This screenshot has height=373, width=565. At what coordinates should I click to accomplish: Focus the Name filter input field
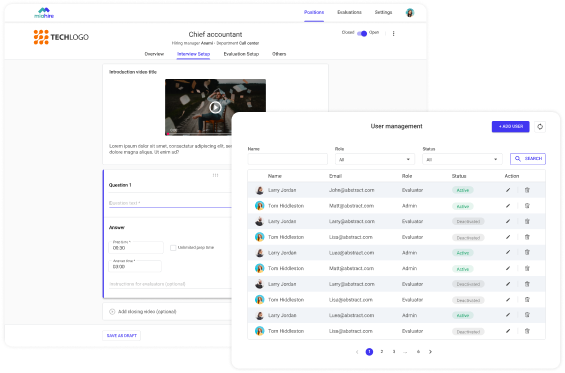[288, 159]
